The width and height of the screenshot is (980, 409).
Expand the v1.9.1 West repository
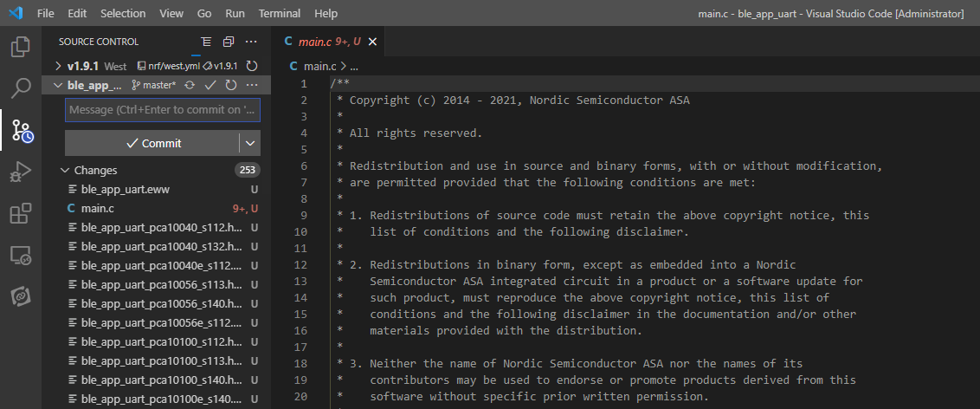tap(58, 66)
